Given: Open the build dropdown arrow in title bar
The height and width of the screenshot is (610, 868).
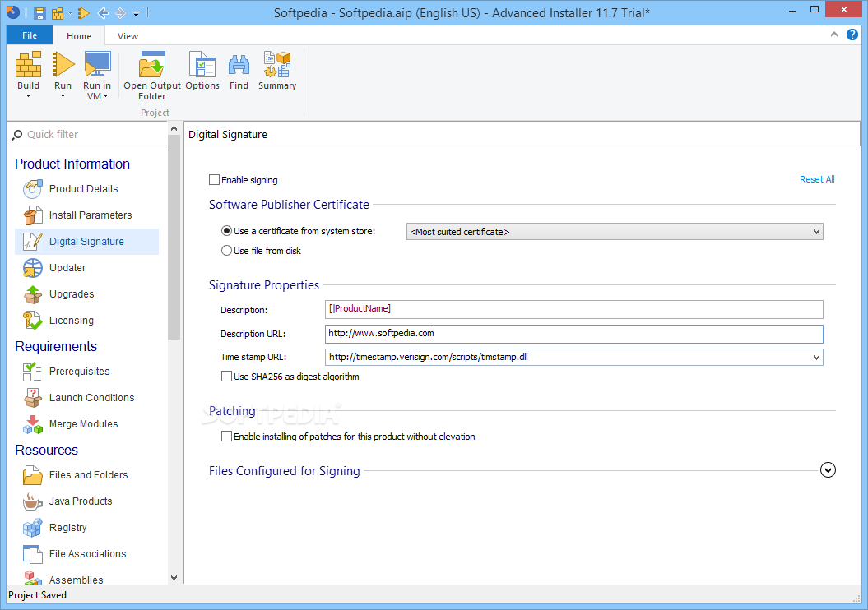Looking at the screenshot, I should pyautogui.click(x=70, y=12).
